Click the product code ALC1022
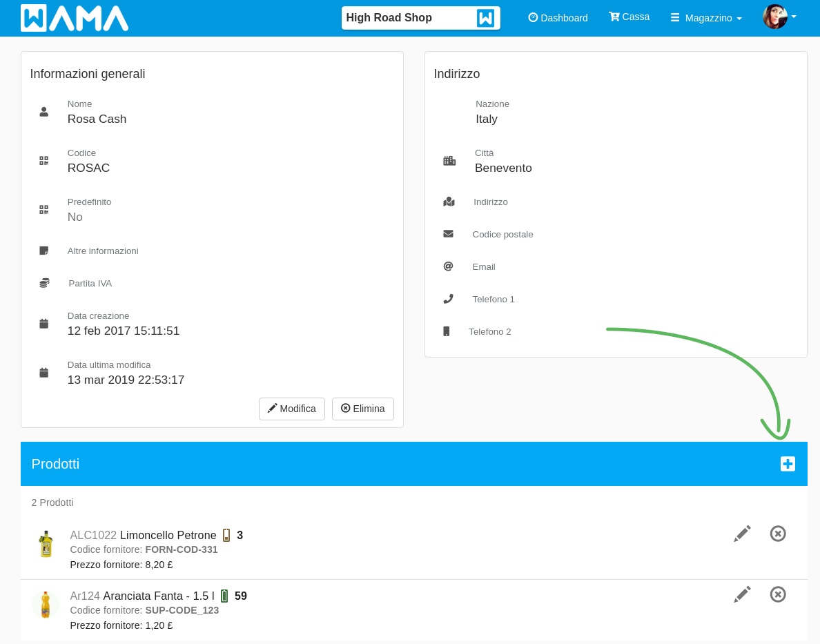The width and height of the screenshot is (820, 644). [x=93, y=535]
